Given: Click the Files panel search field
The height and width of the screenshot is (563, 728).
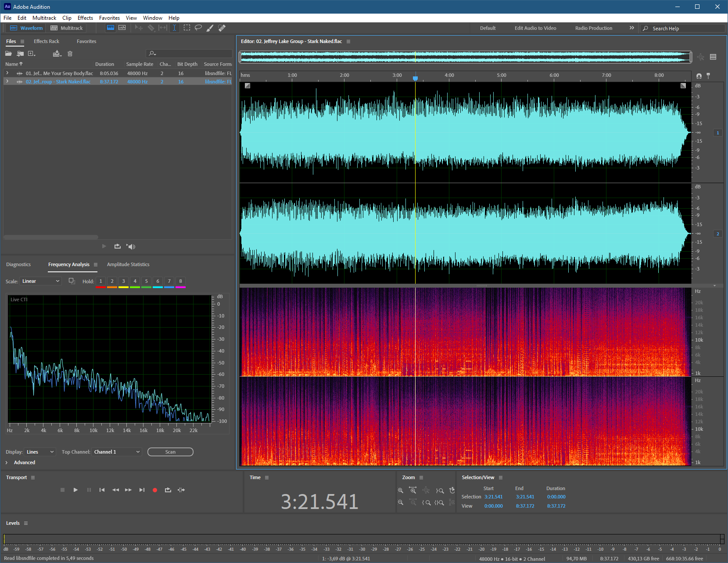Looking at the screenshot, I should coord(189,54).
